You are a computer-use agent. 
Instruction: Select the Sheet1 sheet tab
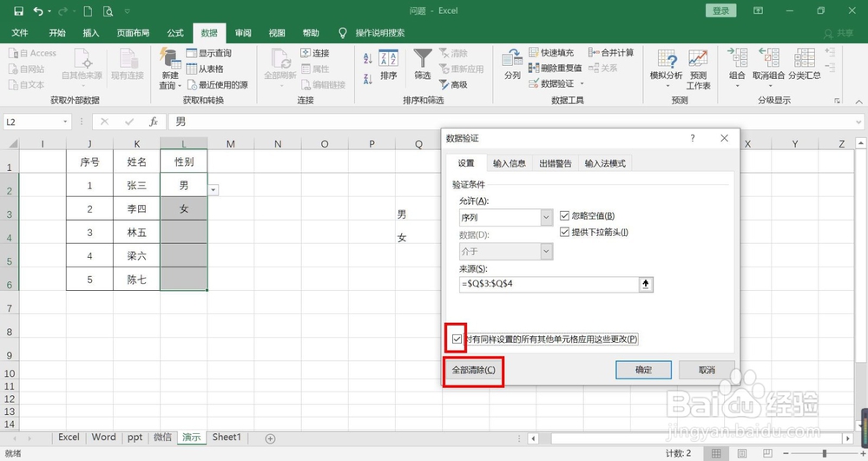[227, 438]
